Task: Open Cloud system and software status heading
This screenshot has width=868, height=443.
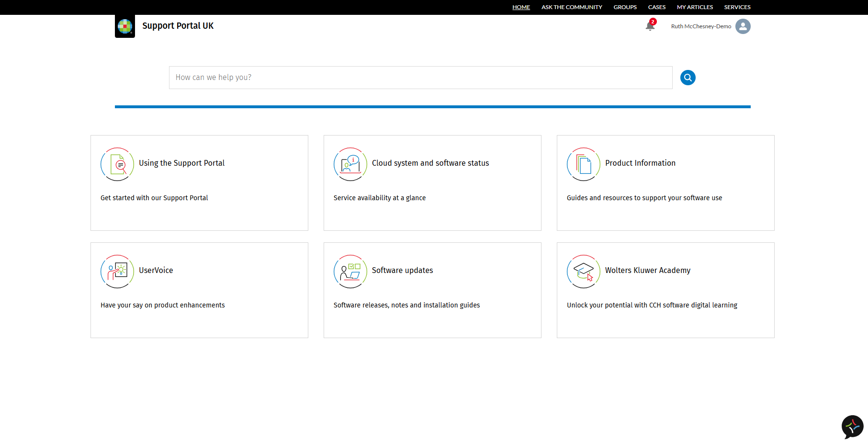Action: [430, 163]
